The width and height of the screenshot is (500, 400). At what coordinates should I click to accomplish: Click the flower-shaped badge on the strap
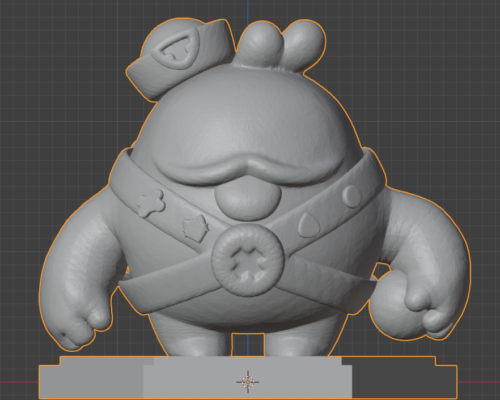tap(151, 203)
